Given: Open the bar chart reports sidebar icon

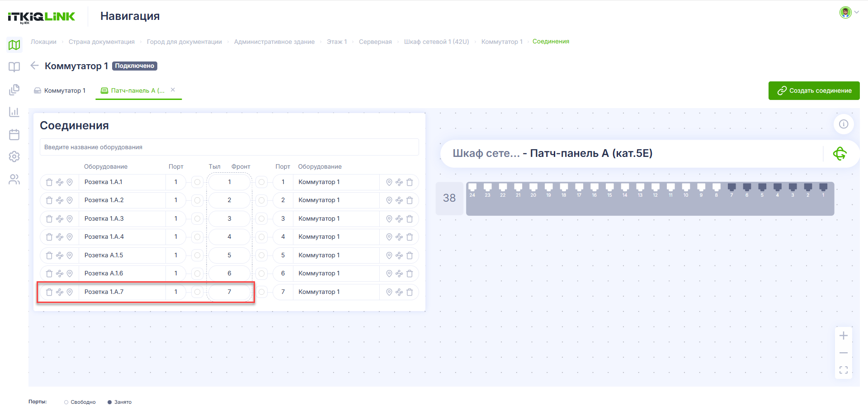Looking at the screenshot, I should pos(14,112).
